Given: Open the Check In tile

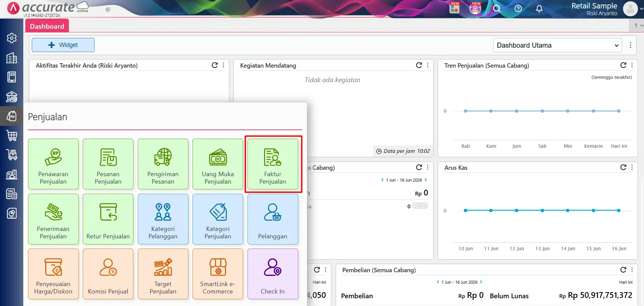Looking at the screenshot, I should pyautogui.click(x=273, y=274).
